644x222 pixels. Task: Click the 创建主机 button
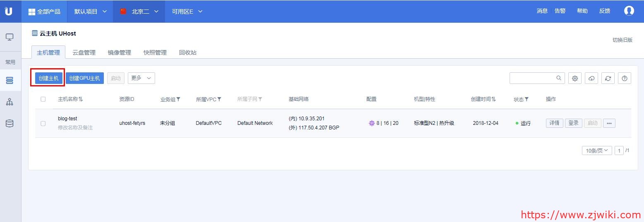point(48,78)
